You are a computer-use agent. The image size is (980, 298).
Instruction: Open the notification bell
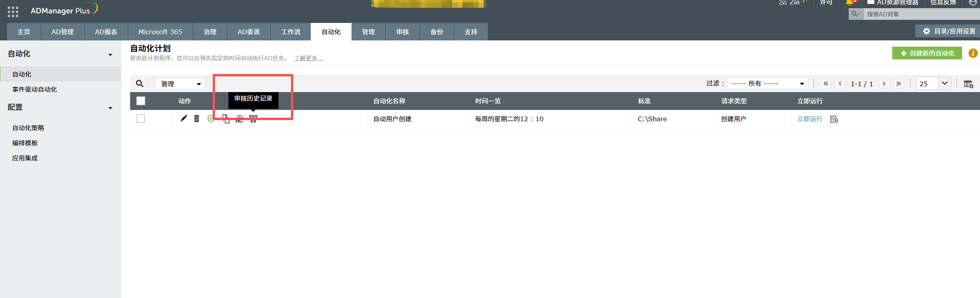[x=850, y=2]
